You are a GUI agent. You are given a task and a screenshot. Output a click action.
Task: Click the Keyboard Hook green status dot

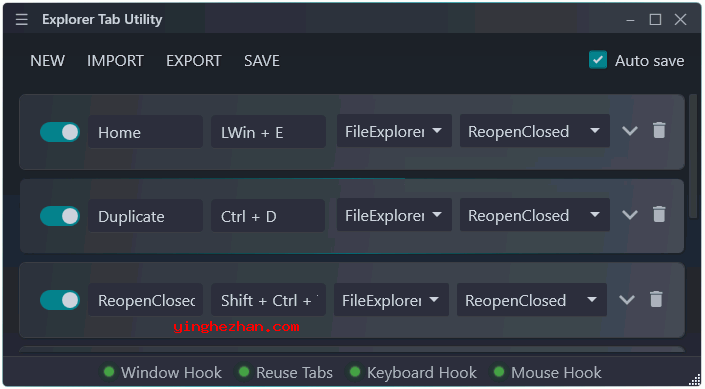point(355,372)
